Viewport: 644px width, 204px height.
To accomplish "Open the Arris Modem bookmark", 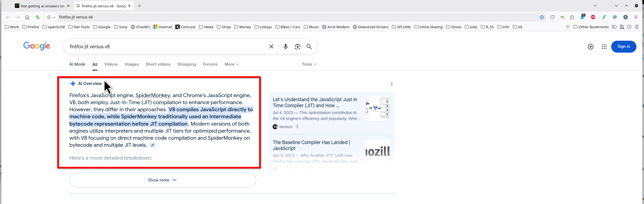I will point(336,27).
